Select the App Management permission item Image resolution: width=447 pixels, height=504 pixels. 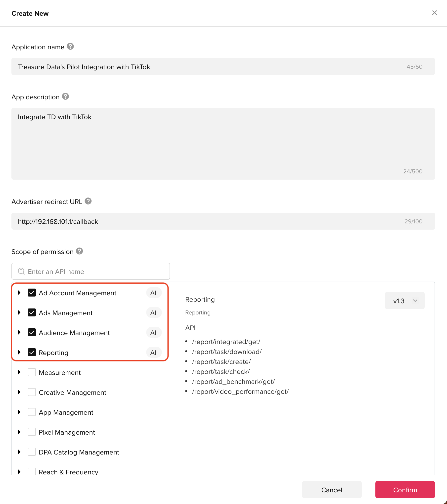click(66, 412)
